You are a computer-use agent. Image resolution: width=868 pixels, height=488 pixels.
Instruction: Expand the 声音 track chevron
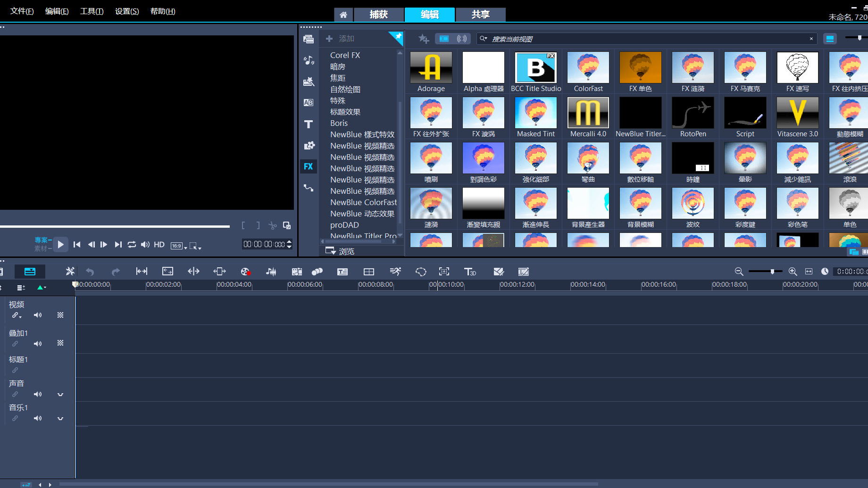(x=60, y=394)
